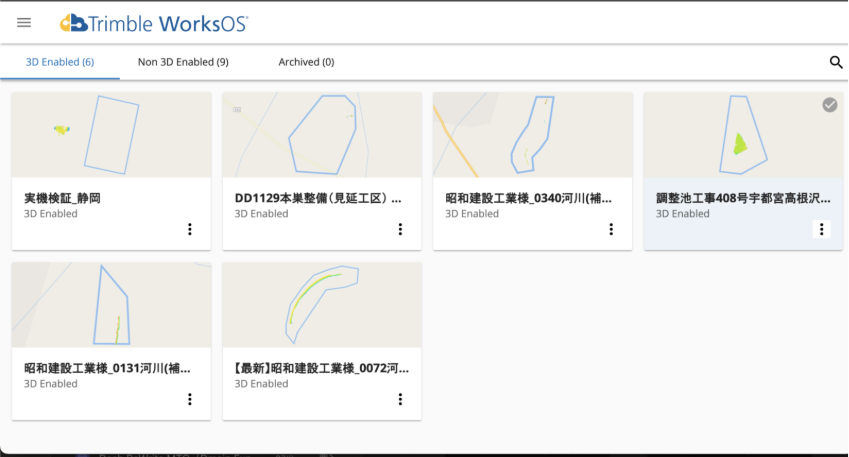Open options menu for 実機検証_静岡 project
This screenshot has width=849, height=457.
click(x=190, y=229)
